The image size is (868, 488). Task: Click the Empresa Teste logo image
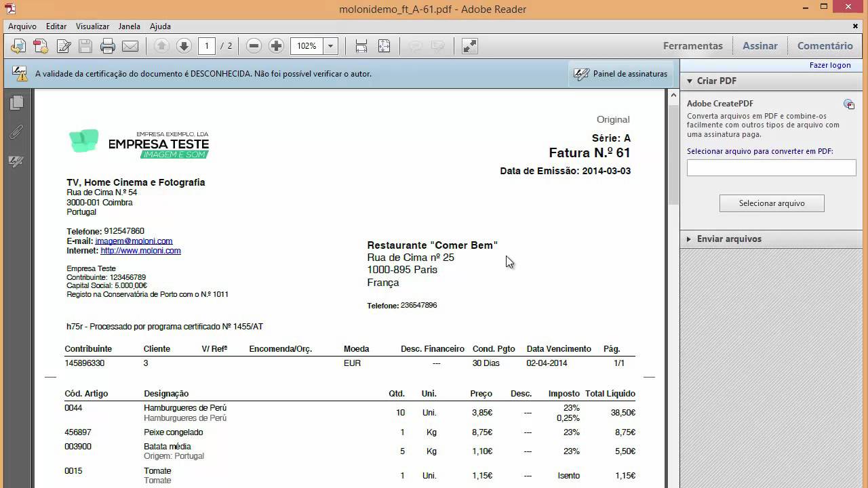[x=139, y=144]
